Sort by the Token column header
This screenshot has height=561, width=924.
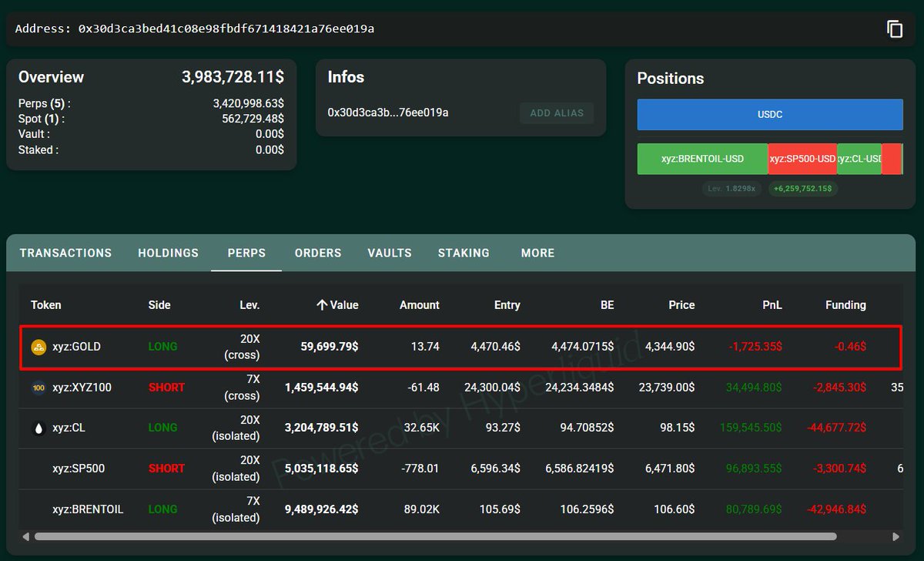point(46,305)
